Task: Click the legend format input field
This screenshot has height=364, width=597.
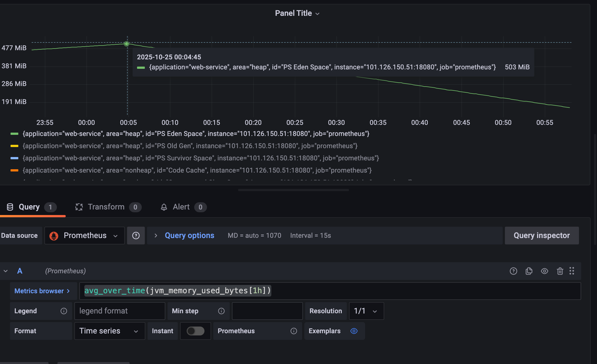Action: [120, 311]
